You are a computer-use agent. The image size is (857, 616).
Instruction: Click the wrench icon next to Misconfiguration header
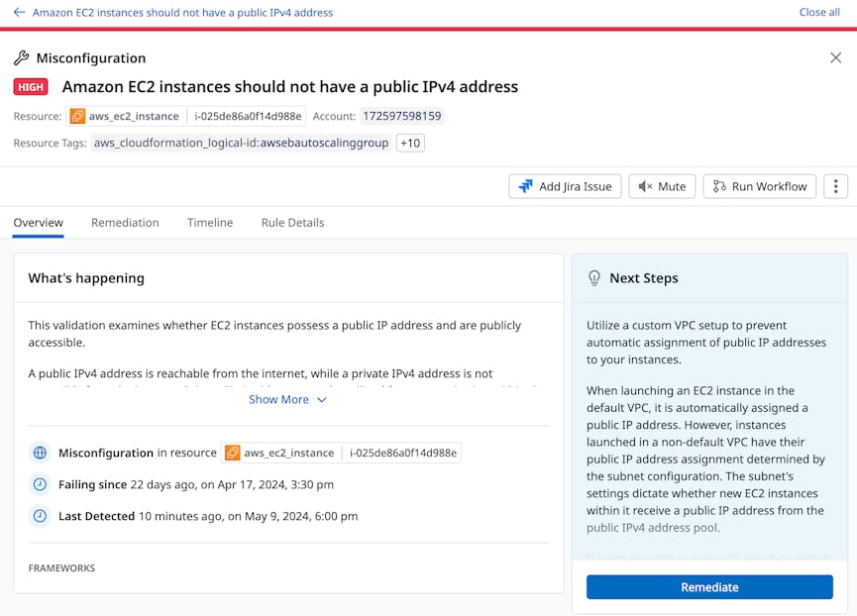(22, 57)
